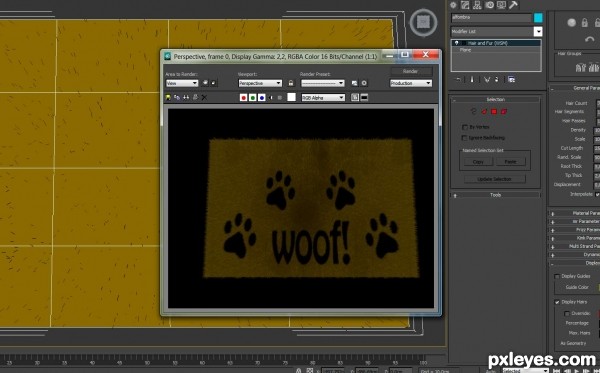The width and height of the screenshot is (600, 373).
Task: Select the Hair and Fur (WSM) modifier
Action: pos(487,43)
